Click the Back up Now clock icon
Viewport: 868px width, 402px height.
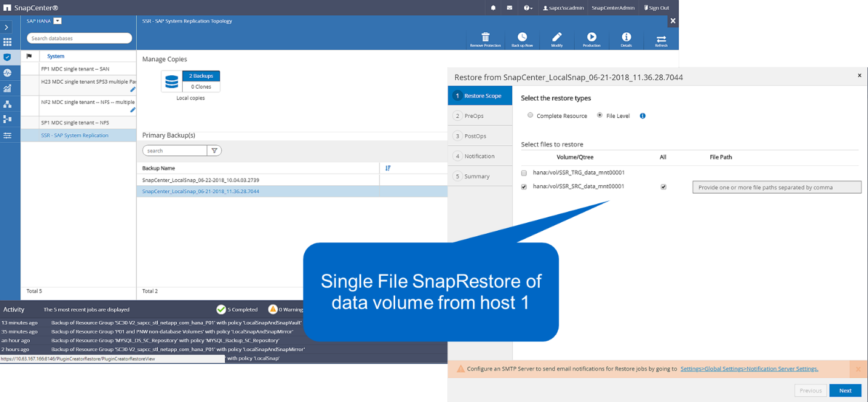[522, 38]
